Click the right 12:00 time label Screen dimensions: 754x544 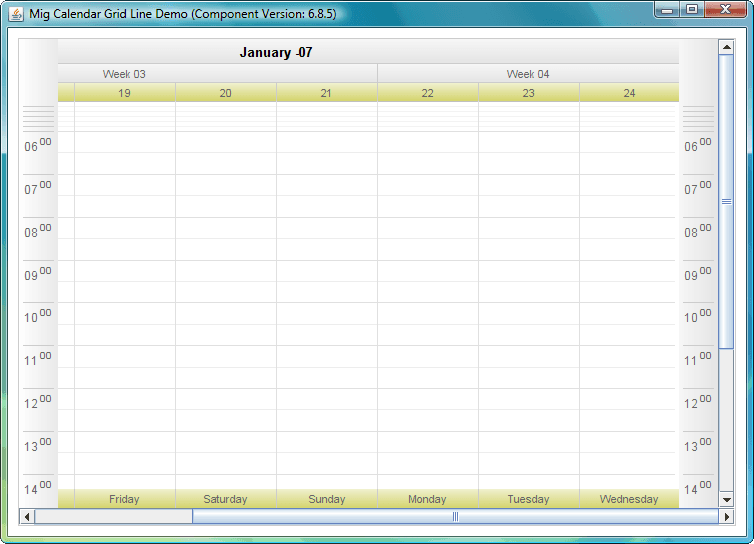point(698,402)
